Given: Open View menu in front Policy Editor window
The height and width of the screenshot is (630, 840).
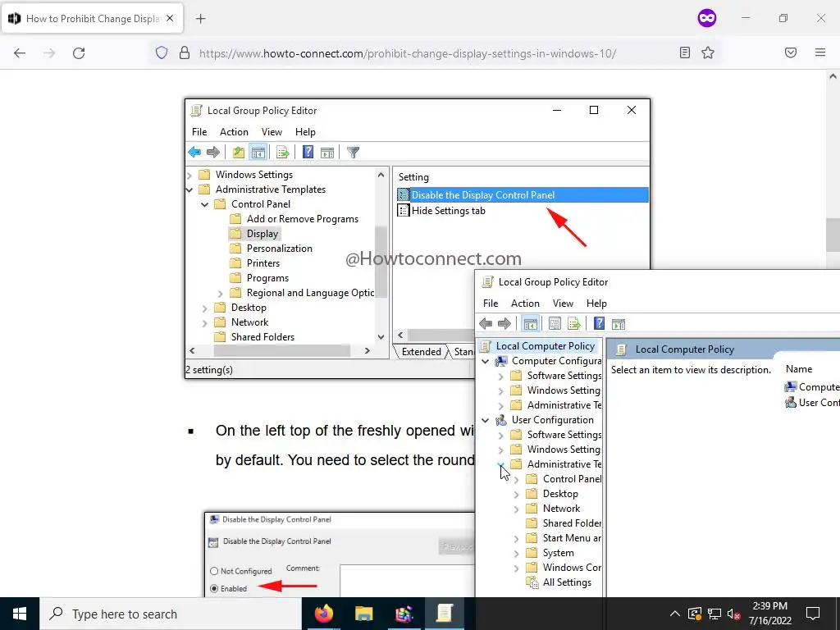Looking at the screenshot, I should pos(563,304).
